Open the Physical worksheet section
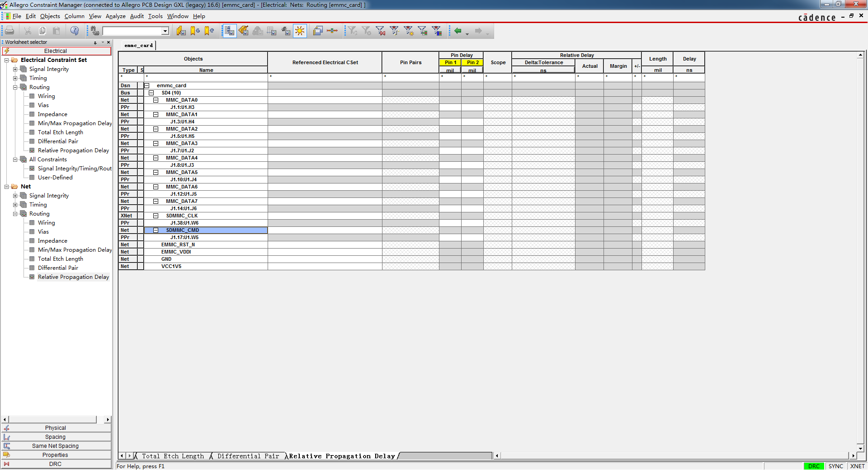Image resolution: width=868 pixels, height=470 pixels. (x=56, y=428)
